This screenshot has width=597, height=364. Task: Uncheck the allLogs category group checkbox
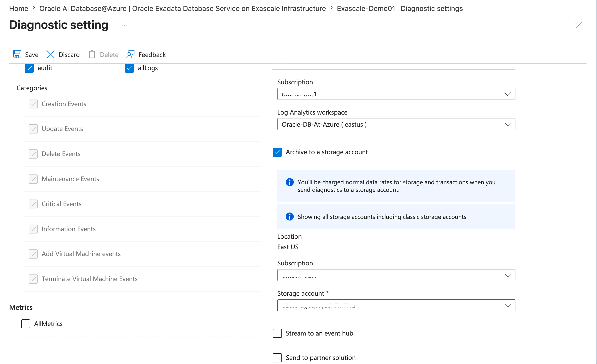pyautogui.click(x=129, y=68)
